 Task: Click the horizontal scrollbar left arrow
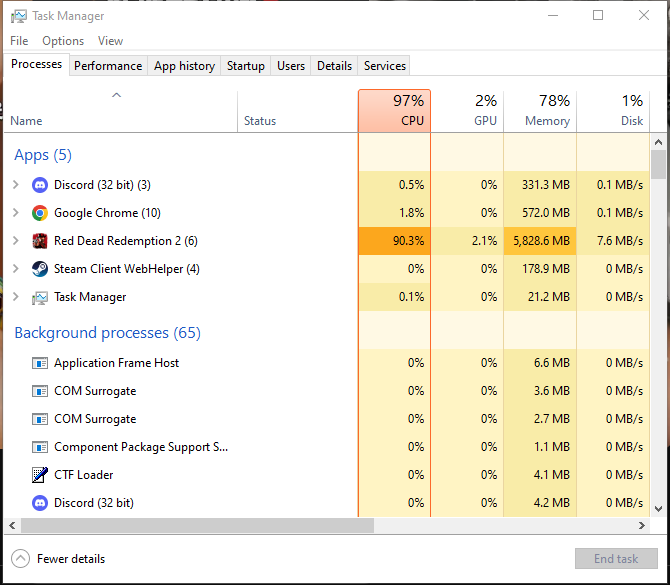[12, 526]
